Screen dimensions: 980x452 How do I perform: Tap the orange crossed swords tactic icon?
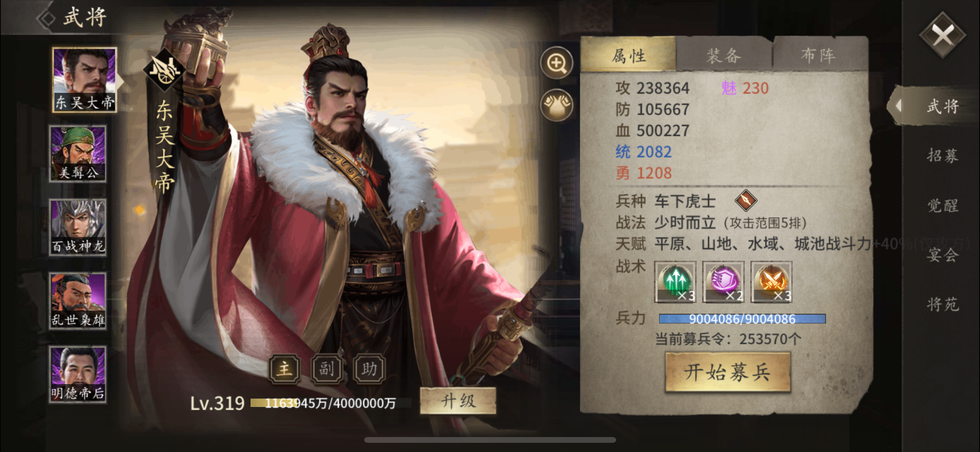[x=771, y=282]
